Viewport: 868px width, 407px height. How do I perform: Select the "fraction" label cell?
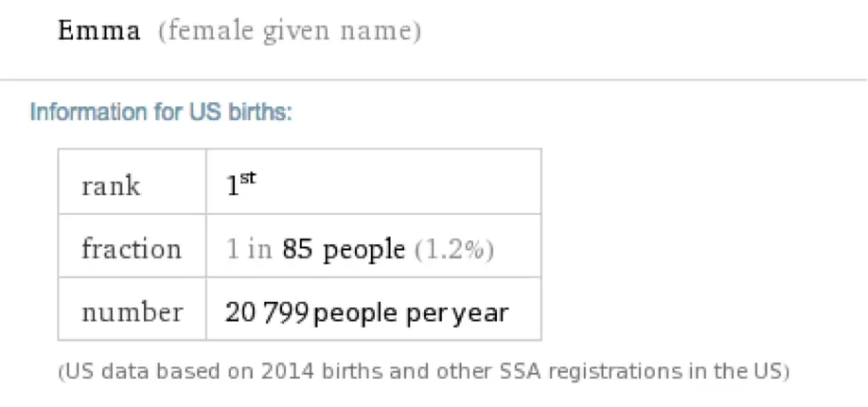(131, 249)
